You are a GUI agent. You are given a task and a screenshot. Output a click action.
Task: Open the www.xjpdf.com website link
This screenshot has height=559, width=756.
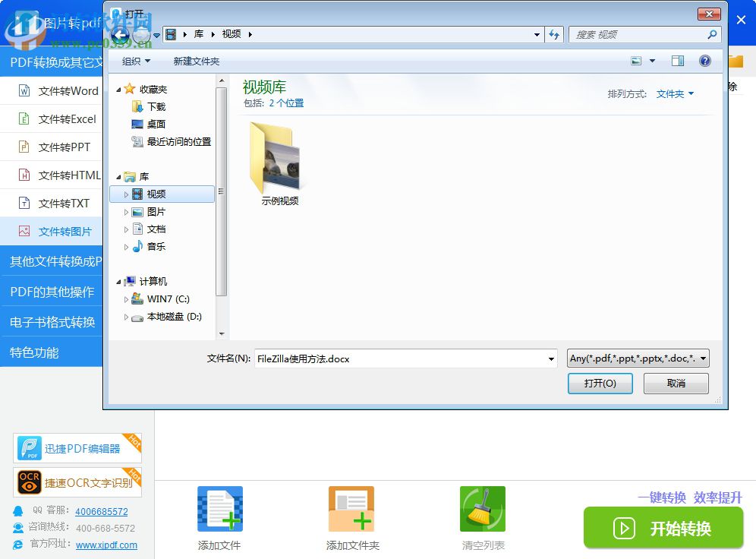(106, 545)
